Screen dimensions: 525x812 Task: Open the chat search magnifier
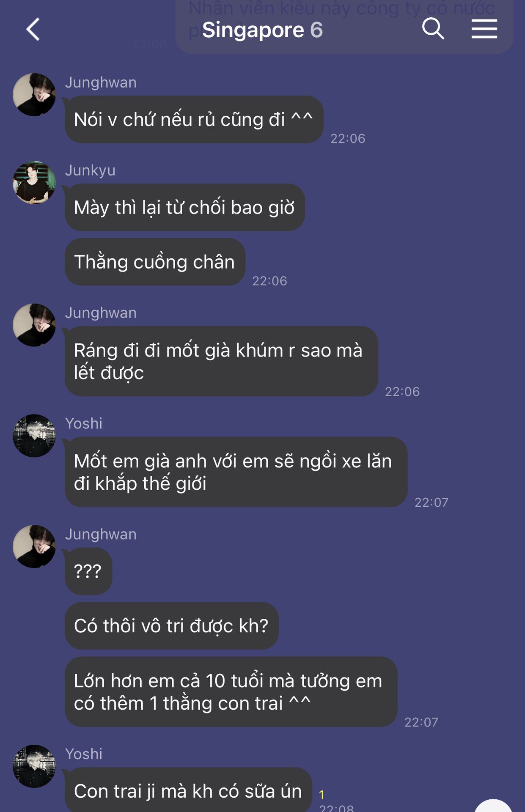coord(433,29)
